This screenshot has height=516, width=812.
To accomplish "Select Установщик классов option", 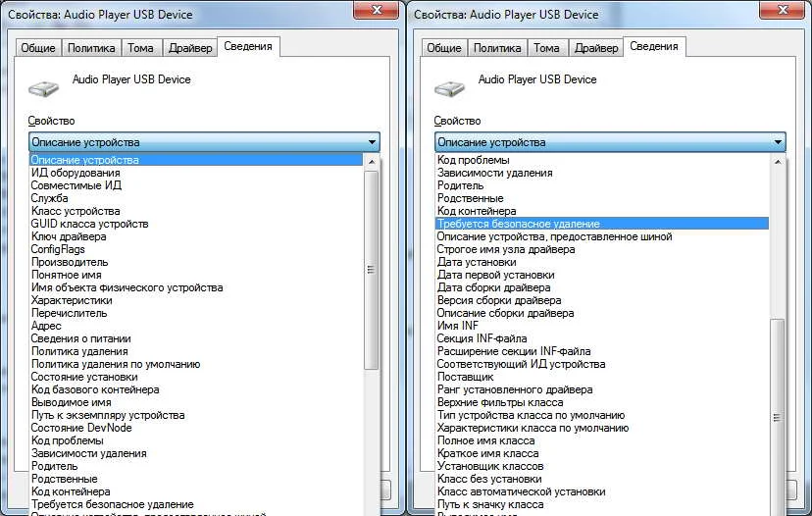I will [x=602, y=466].
